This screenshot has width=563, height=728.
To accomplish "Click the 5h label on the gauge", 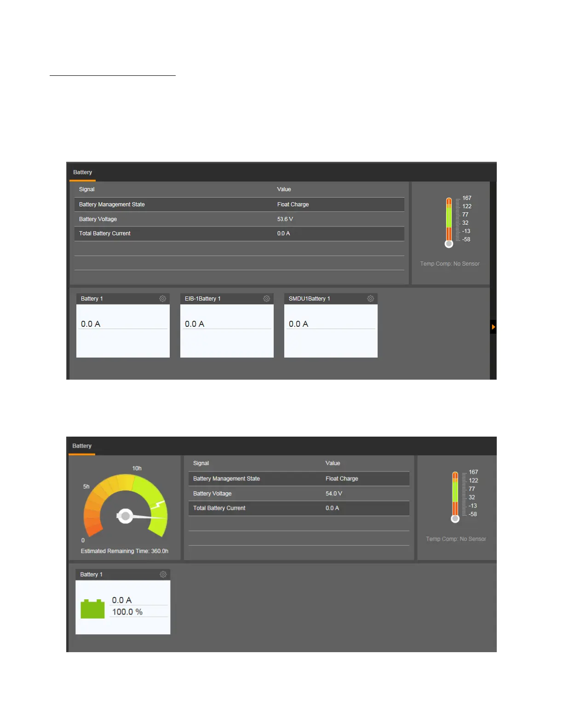I will tap(86, 487).
